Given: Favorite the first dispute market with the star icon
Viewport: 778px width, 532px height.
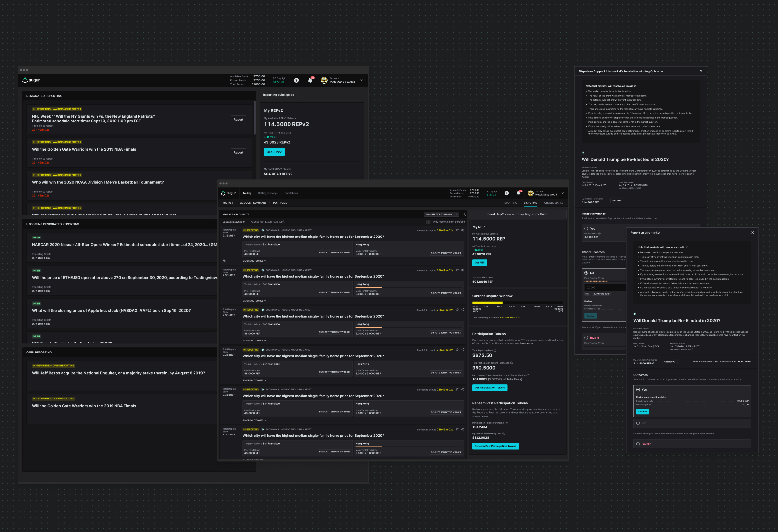Looking at the screenshot, I should click(457, 230).
